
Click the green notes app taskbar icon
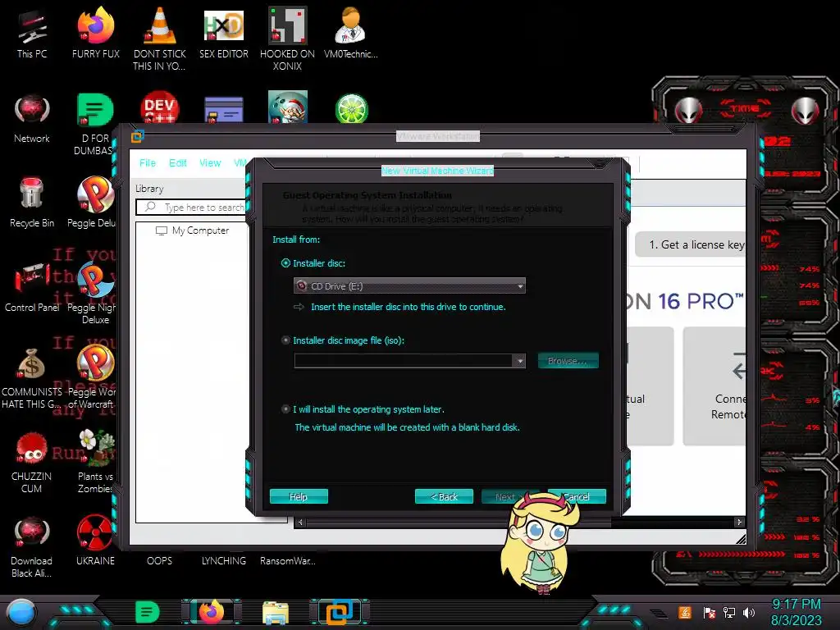tap(148, 612)
